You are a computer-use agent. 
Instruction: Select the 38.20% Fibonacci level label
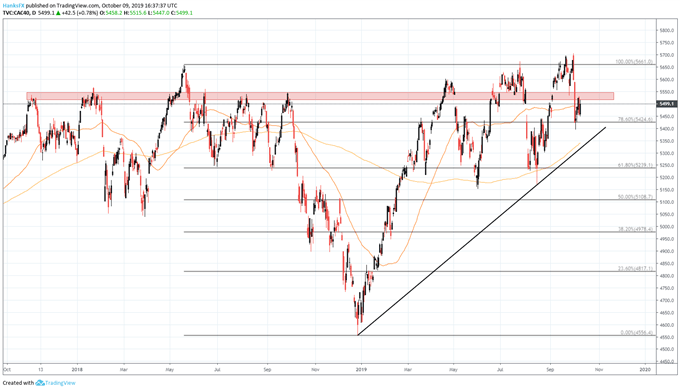pos(635,229)
